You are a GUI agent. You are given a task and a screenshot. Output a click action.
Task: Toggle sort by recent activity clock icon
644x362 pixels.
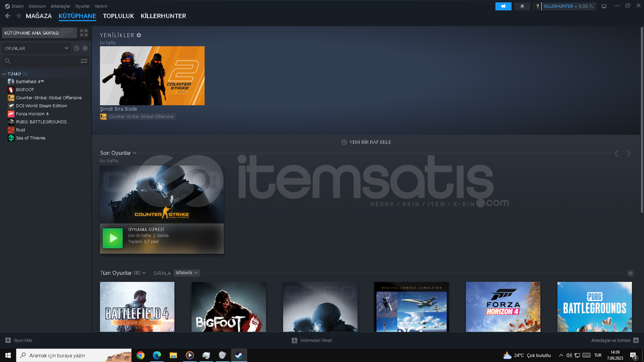coord(76,48)
